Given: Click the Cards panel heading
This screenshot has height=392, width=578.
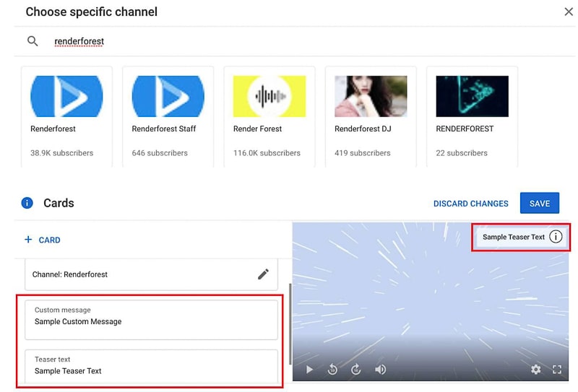Looking at the screenshot, I should tap(59, 203).
